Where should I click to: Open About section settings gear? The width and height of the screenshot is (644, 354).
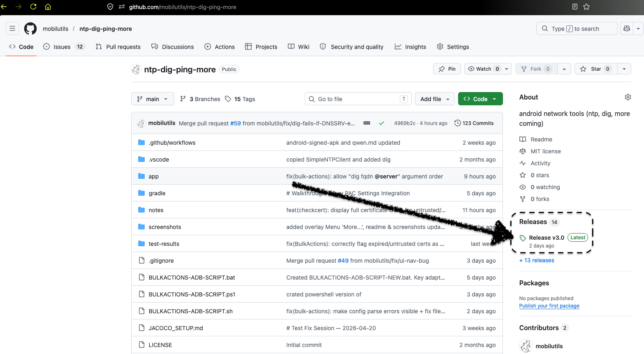[x=628, y=97]
